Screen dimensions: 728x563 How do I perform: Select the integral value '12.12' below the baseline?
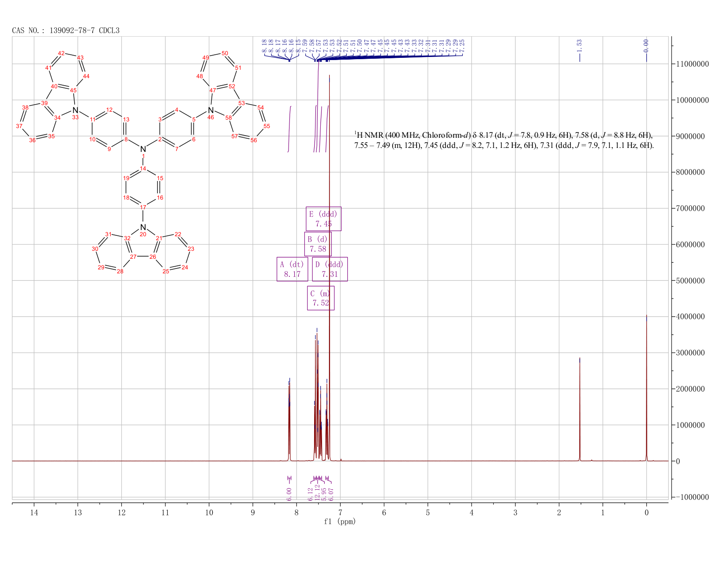(317, 492)
